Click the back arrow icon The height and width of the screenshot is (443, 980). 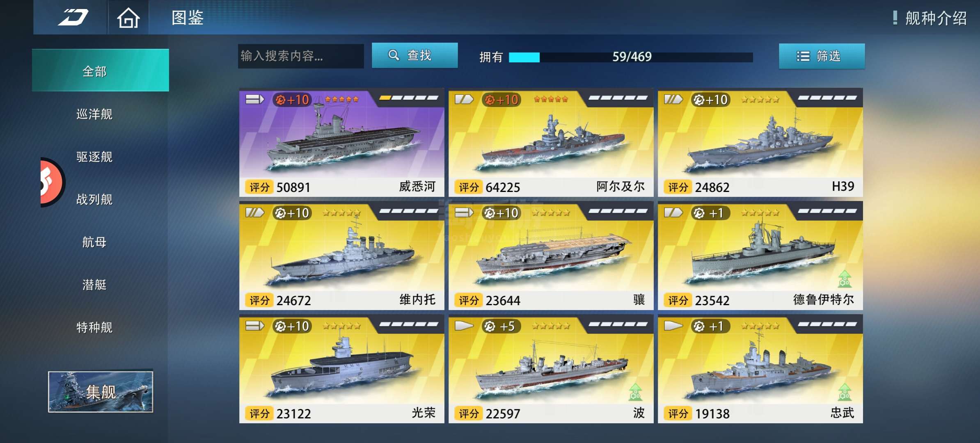pos(73,18)
